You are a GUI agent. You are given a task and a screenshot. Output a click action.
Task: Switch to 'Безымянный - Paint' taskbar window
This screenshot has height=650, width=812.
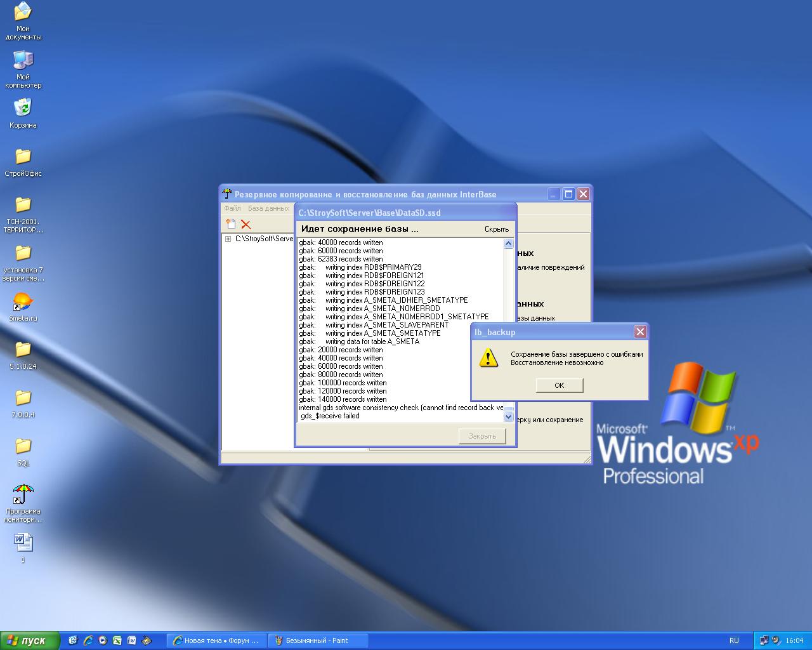317,640
